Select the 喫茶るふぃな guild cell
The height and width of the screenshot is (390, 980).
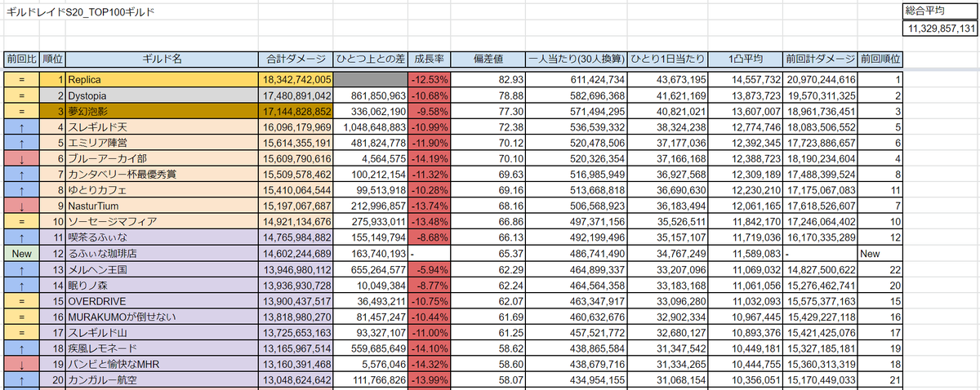tap(163, 237)
